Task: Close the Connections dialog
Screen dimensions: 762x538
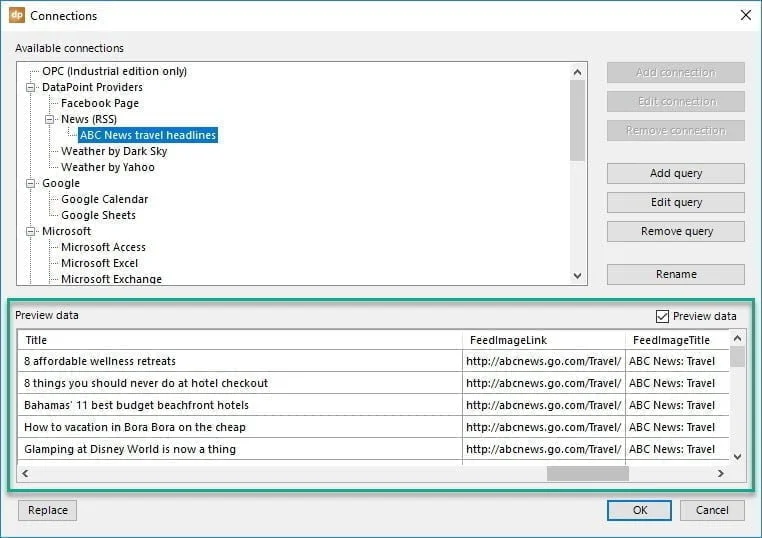Action: [x=745, y=15]
